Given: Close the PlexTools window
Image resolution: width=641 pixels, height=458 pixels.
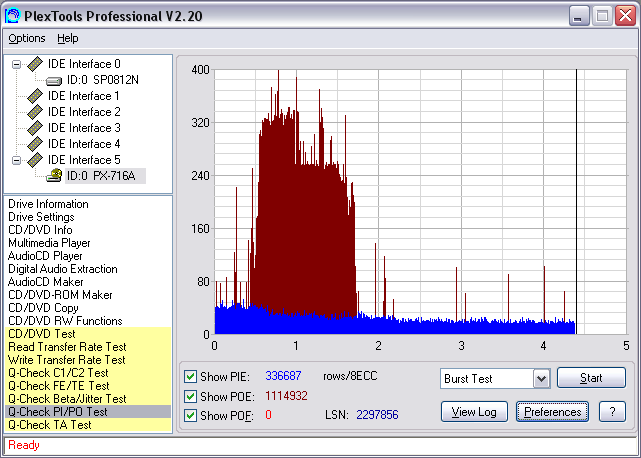Looking at the screenshot, I should (x=625, y=16).
